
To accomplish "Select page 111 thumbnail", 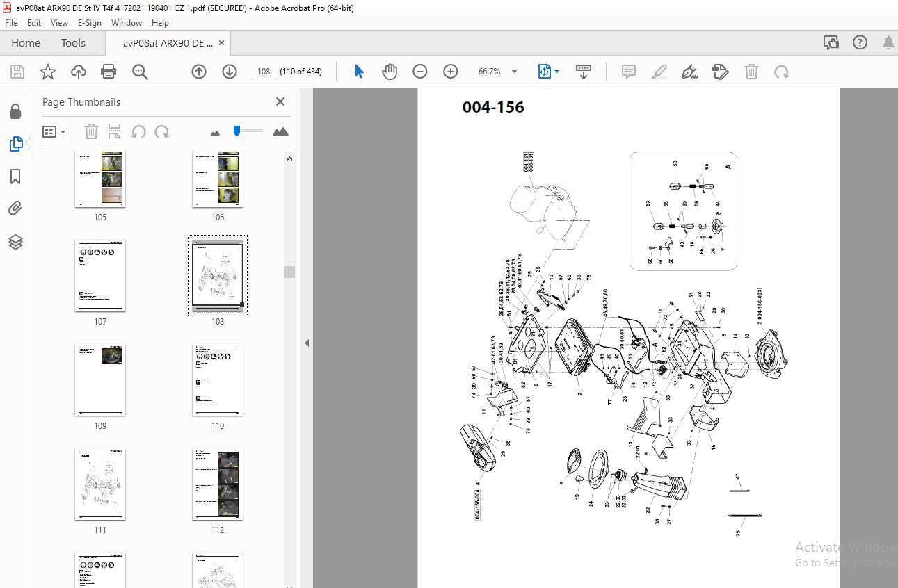I will click(x=100, y=484).
